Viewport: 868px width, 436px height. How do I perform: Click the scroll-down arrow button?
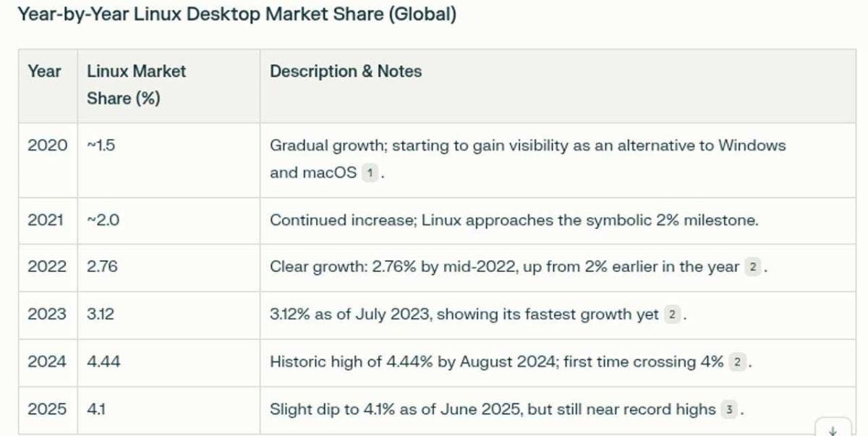[833, 429]
